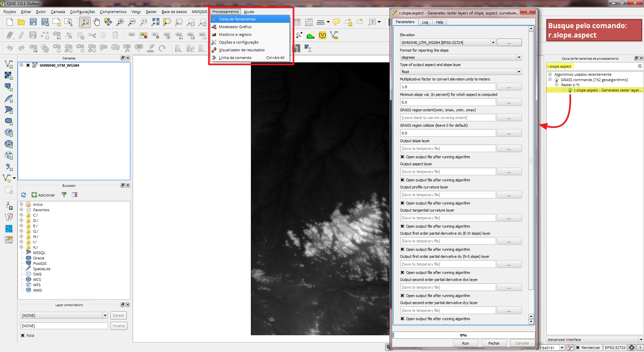
Task: Collapse the GRASS commands tree node
Action: [x=550, y=79]
